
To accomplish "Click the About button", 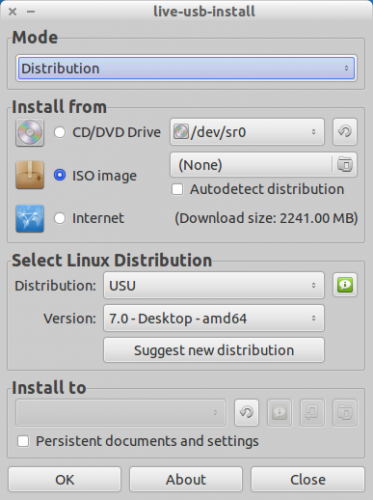I will [x=186, y=479].
